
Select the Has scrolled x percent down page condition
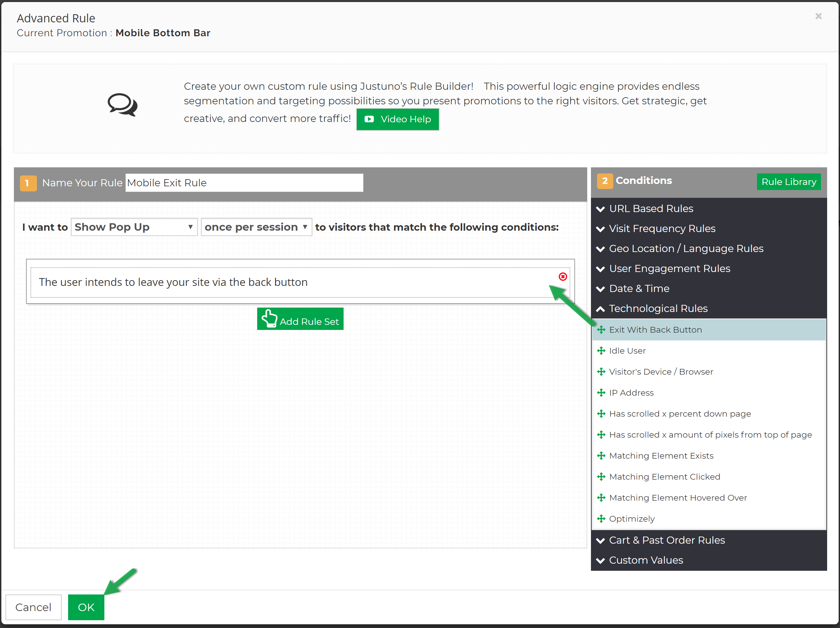(x=680, y=414)
